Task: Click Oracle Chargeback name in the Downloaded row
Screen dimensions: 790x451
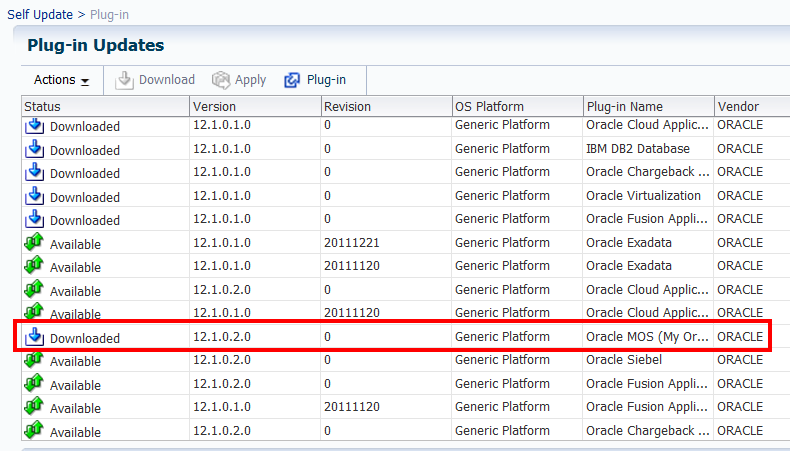Action: click(x=647, y=172)
